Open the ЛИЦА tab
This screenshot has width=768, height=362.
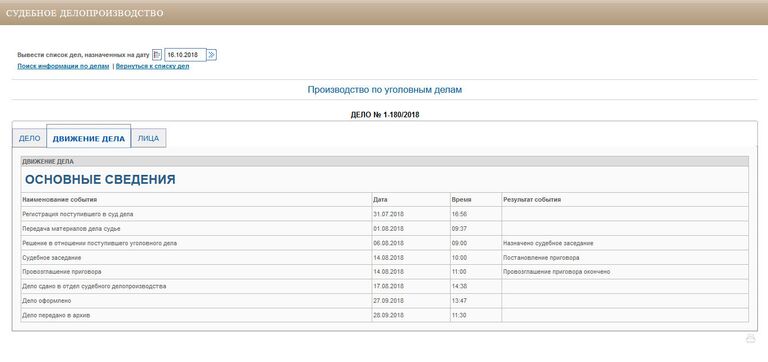point(148,139)
